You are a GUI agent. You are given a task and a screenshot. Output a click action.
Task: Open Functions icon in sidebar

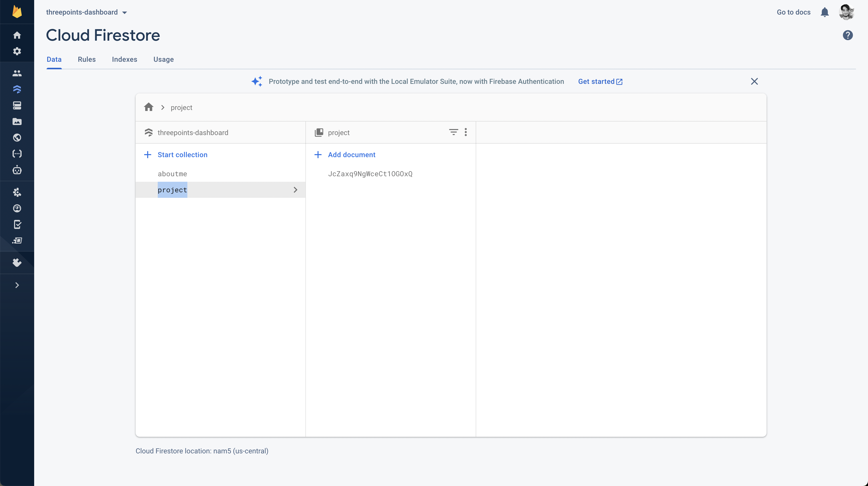[x=17, y=154]
